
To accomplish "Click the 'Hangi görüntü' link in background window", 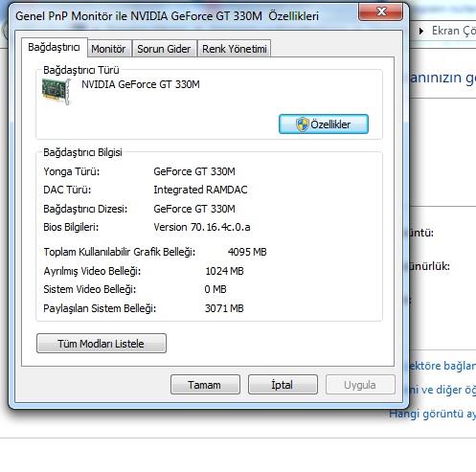I will click(433, 414).
